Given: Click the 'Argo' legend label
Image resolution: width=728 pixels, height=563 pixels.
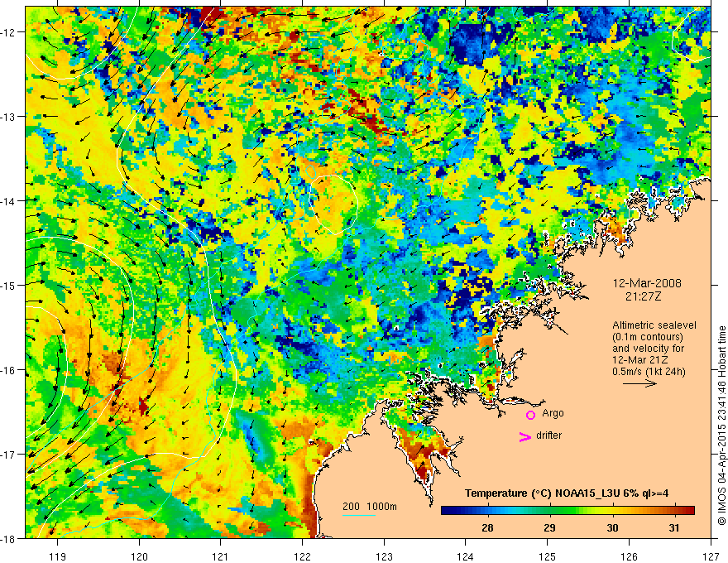Looking at the screenshot, I should 553,413.
